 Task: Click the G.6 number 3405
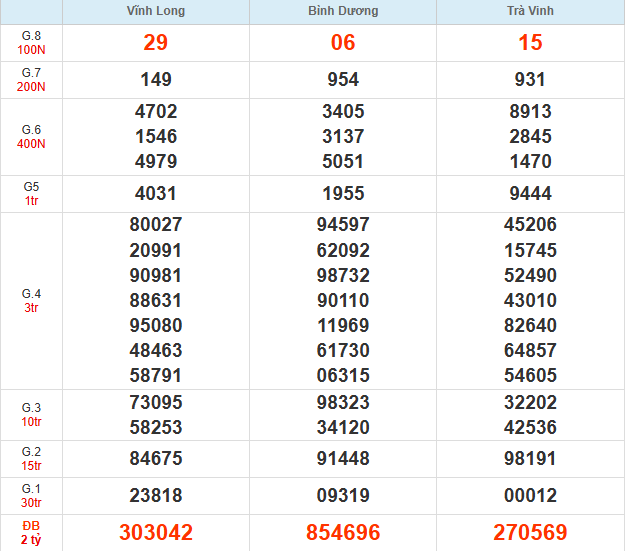[x=343, y=111]
